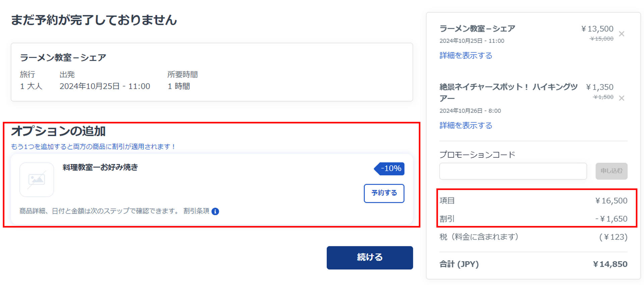This screenshot has height=285, width=644.
Task: Click the -10% discount badge
Action: (390, 169)
